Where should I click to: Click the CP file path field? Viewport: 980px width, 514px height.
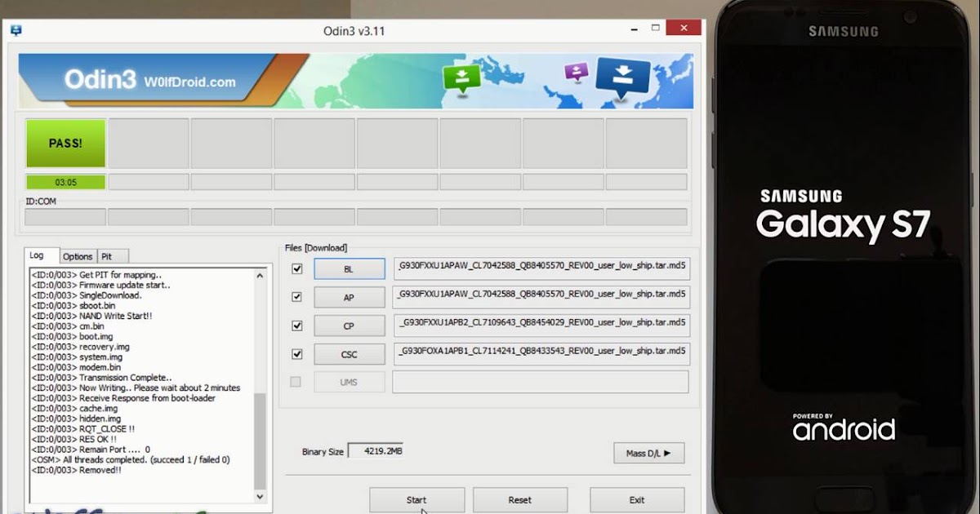541,326
